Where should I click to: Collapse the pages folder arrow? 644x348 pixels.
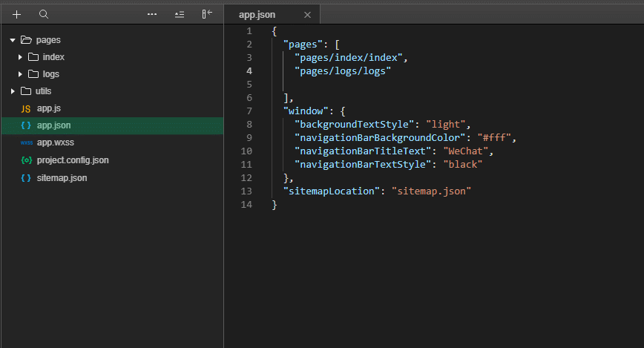point(13,40)
